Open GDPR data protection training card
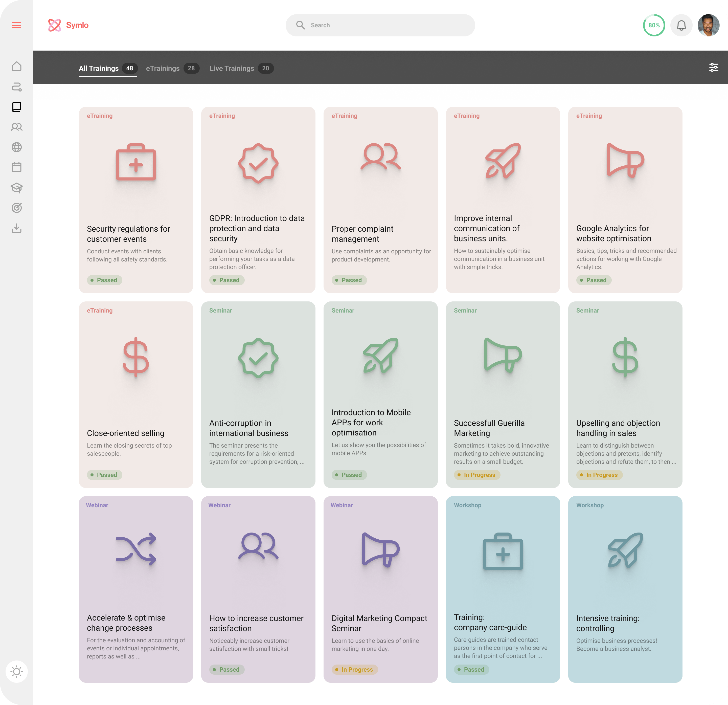 (258, 200)
